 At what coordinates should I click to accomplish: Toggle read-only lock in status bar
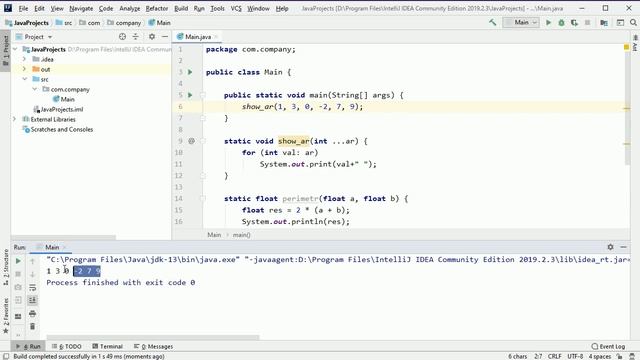(619, 356)
